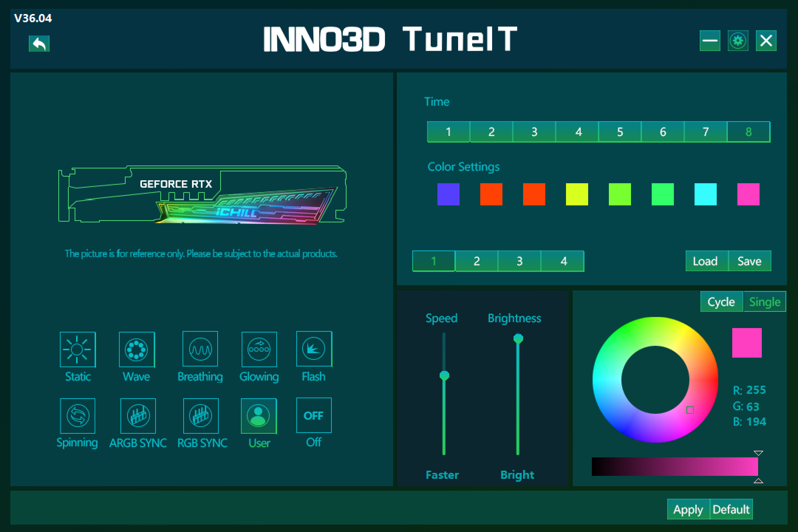
Task: Enable ARGB SYNC mode icon
Action: 138,416
